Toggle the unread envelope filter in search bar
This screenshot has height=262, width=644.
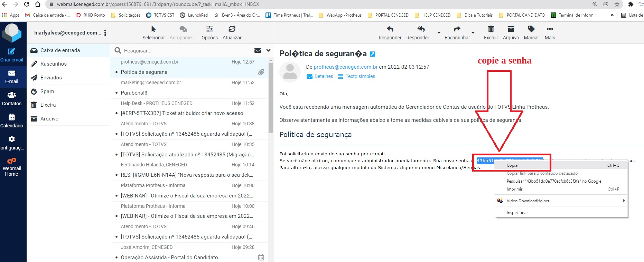point(258,50)
